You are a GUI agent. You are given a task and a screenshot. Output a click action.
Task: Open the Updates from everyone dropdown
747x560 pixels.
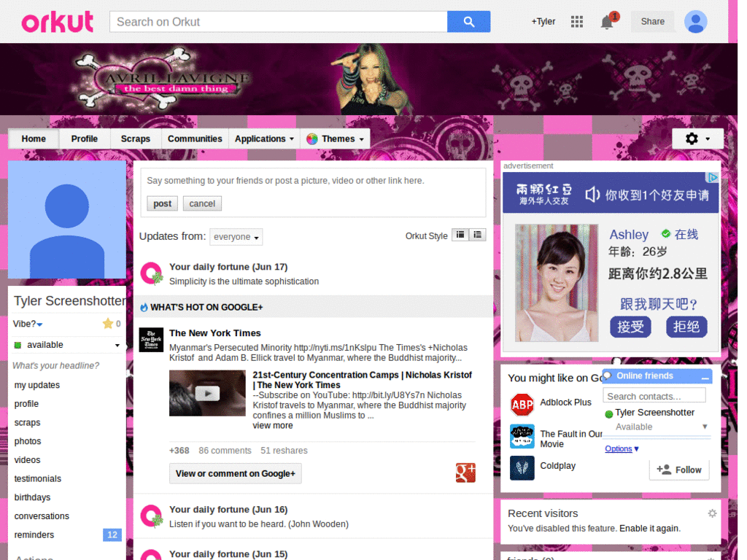(x=236, y=237)
